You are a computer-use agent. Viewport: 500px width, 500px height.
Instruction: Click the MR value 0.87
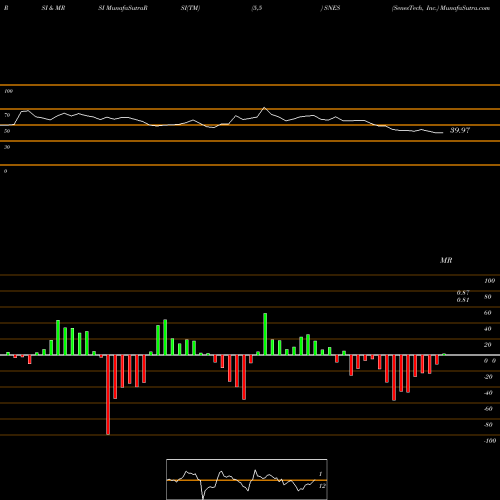click(x=463, y=293)
